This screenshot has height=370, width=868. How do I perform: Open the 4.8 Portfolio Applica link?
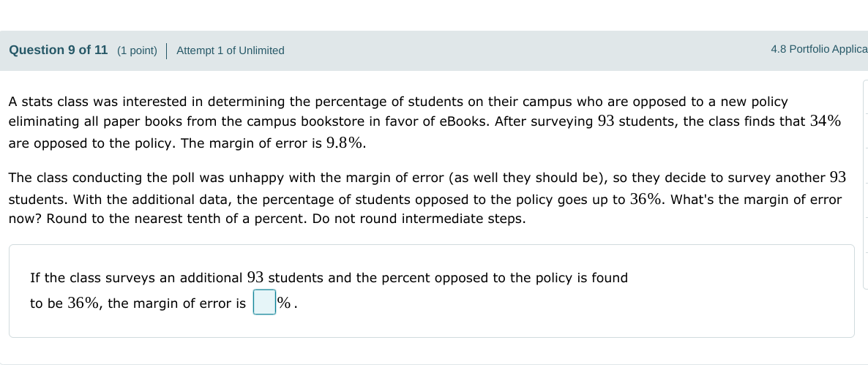click(x=818, y=49)
